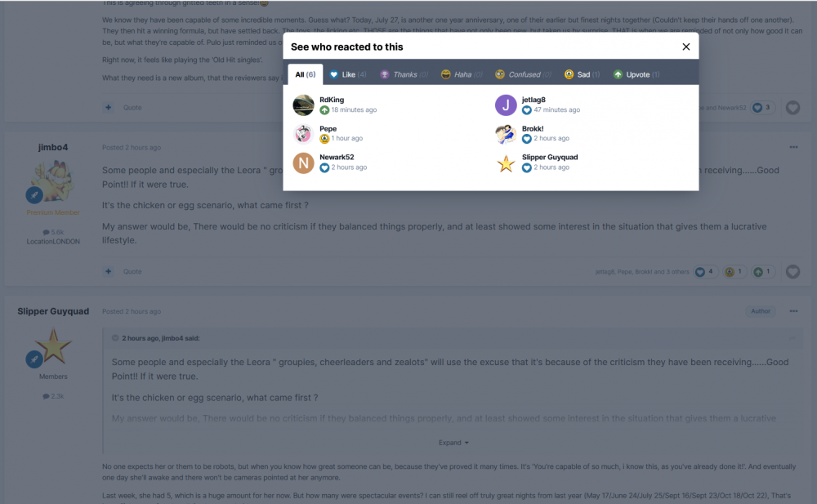
Task: Click Brokk!'s avatar picture
Action: (x=506, y=134)
